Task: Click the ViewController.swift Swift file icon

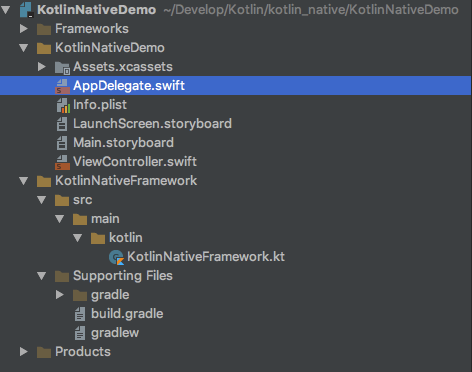Action: tap(62, 162)
